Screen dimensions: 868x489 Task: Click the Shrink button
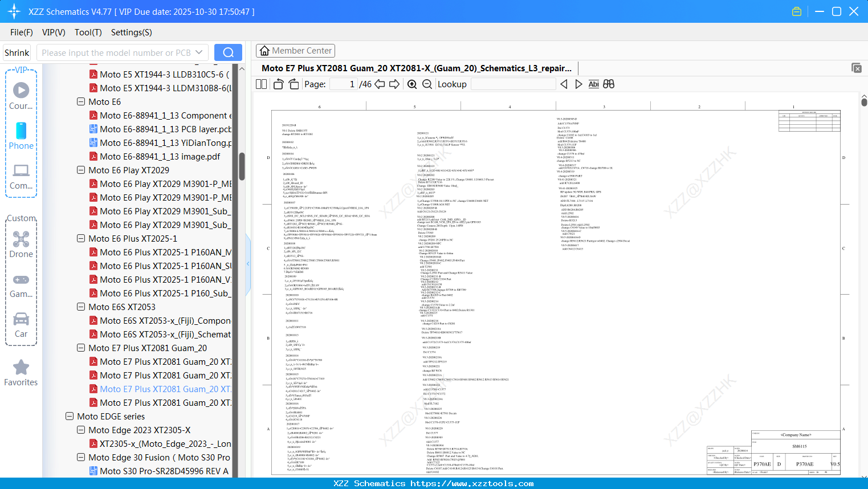point(17,52)
